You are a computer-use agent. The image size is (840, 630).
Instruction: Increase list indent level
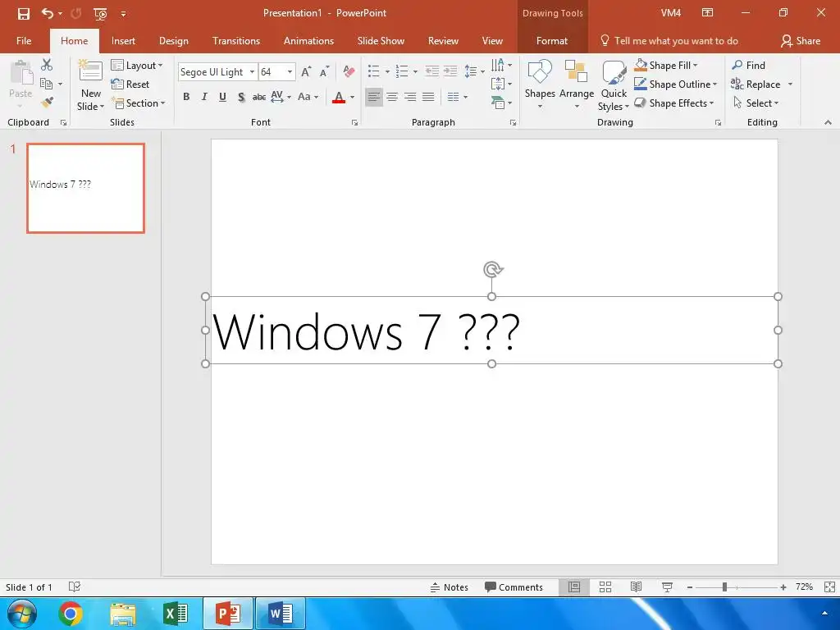(450, 71)
